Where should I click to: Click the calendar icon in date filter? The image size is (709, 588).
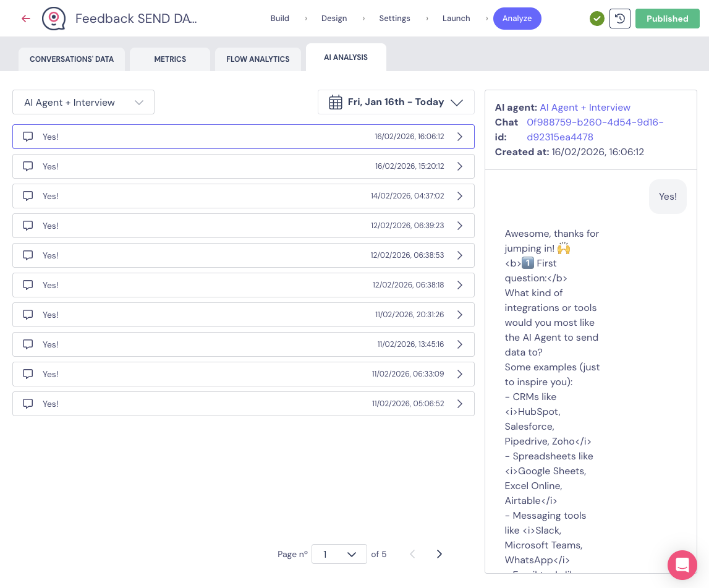336,102
